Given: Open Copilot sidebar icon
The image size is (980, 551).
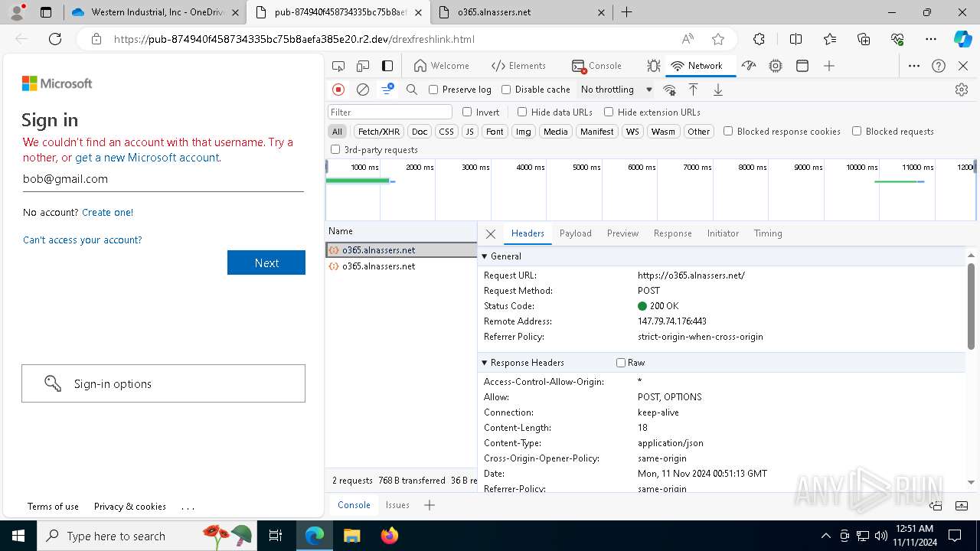Looking at the screenshot, I should click(x=962, y=39).
